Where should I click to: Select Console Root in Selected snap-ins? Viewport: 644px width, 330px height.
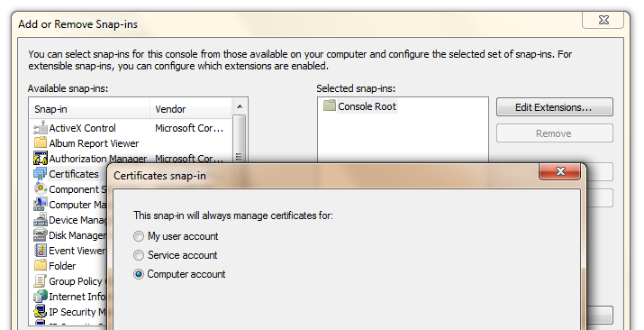pyautogui.click(x=360, y=106)
